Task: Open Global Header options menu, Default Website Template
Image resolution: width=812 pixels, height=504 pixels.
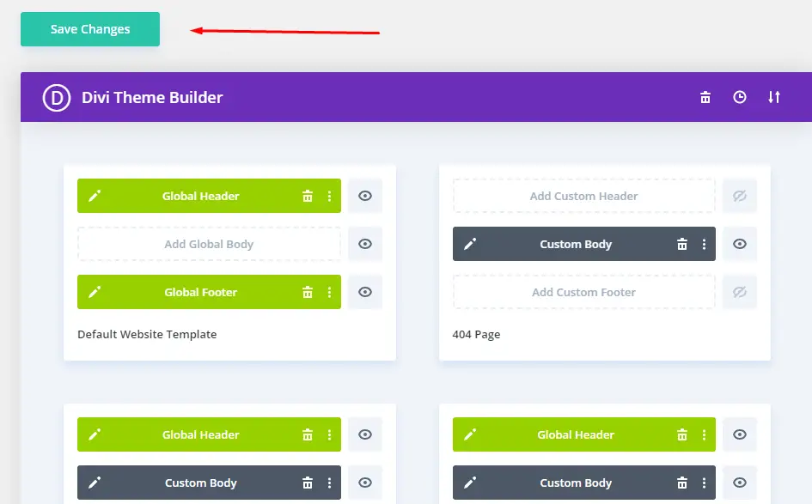Action: [329, 196]
